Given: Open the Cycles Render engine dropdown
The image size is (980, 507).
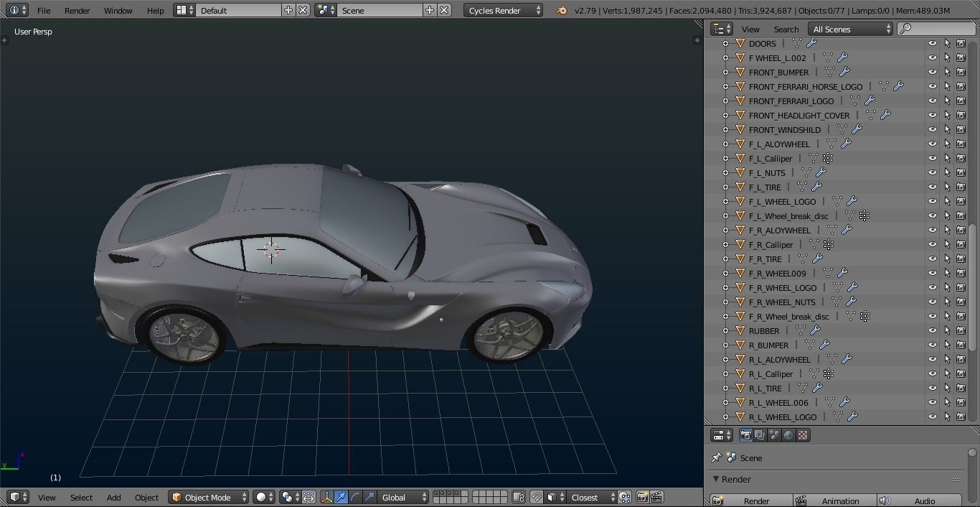Looking at the screenshot, I should point(504,10).
